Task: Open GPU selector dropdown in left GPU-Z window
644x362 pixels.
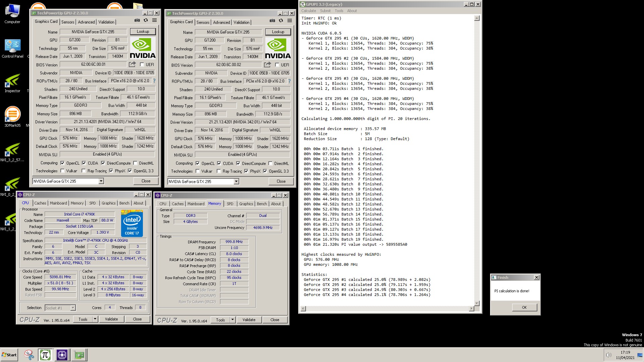Action: pos(101,181)
